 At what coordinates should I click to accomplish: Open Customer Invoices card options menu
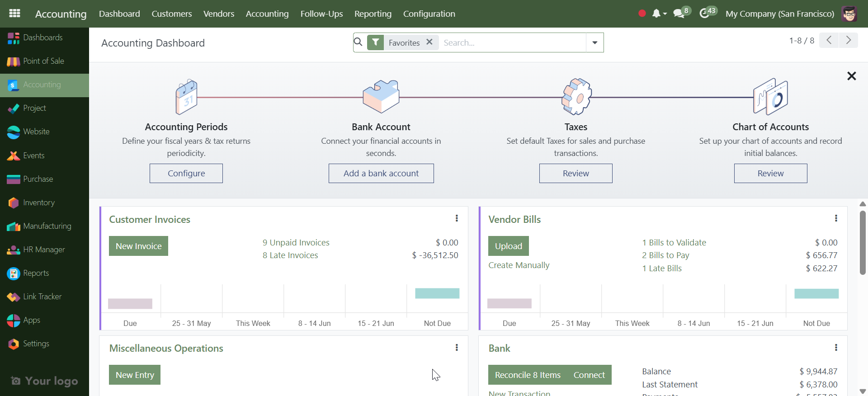click(457, 219)
